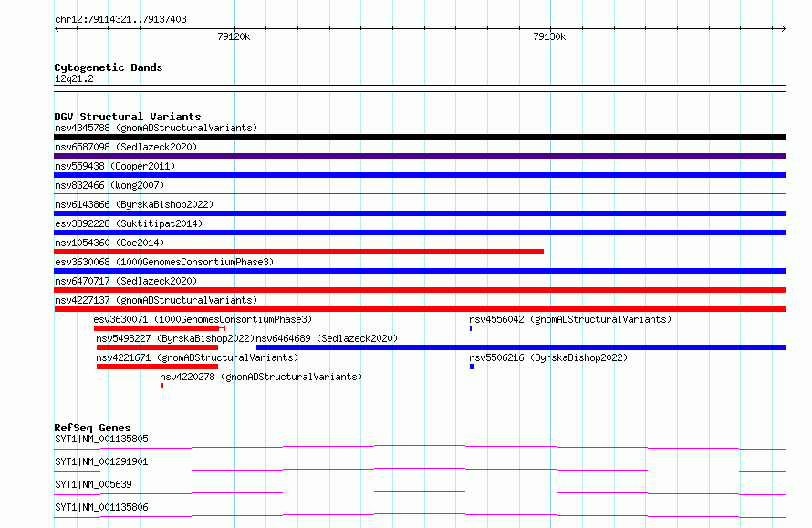Select the DGV Structural Variants track title
The height and width of the screenshot is (528, 812).
(x=128, y=117)
